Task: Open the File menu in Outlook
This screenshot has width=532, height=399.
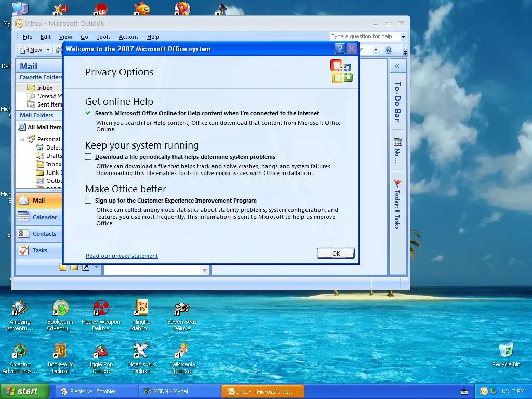Action: [x=27, y=37]
